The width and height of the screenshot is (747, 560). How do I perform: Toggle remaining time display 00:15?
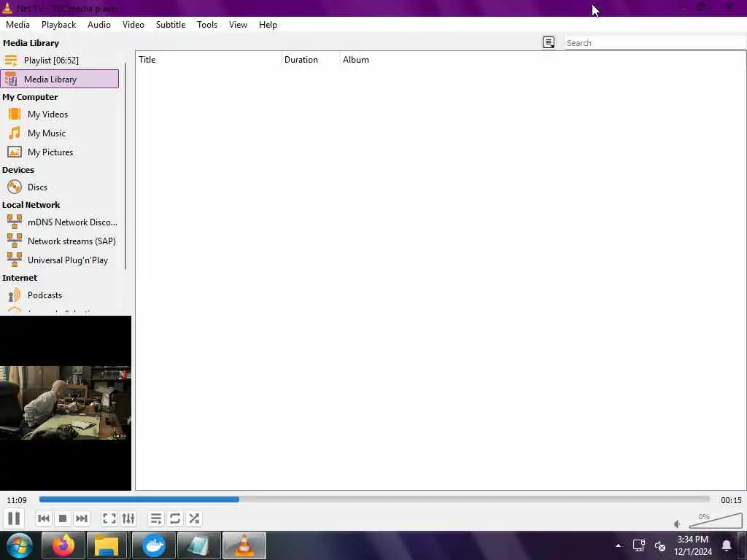coord(731,500)
